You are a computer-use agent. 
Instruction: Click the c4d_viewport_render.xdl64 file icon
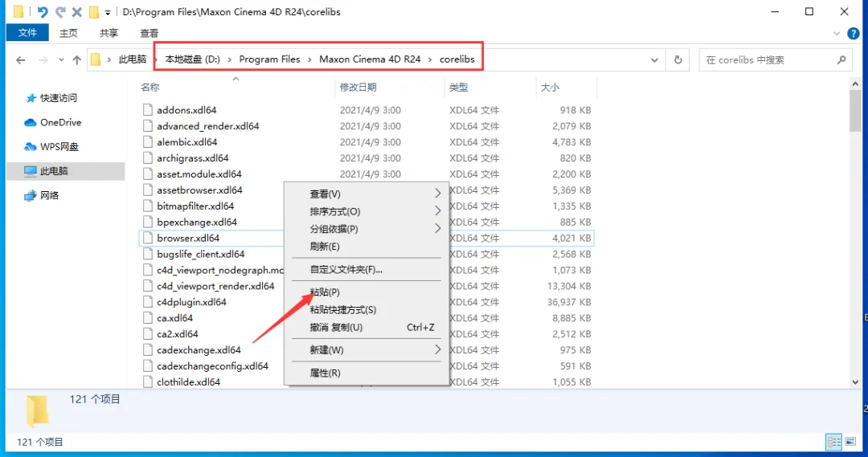click(147, 286)
